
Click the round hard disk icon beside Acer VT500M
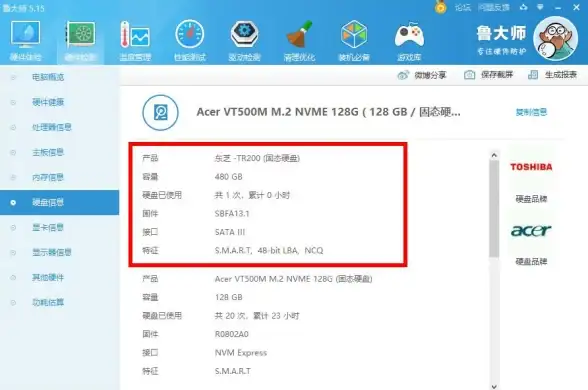tap(160, 112)
